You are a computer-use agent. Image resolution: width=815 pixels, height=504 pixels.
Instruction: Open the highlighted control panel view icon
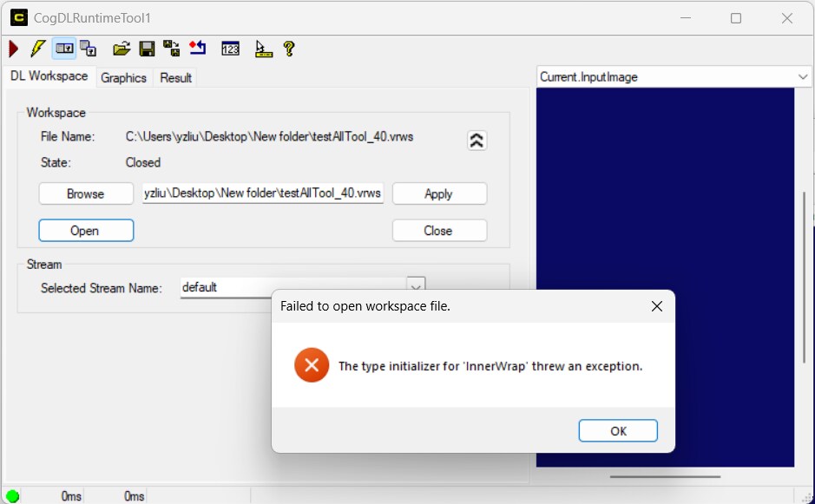(64, 49)
